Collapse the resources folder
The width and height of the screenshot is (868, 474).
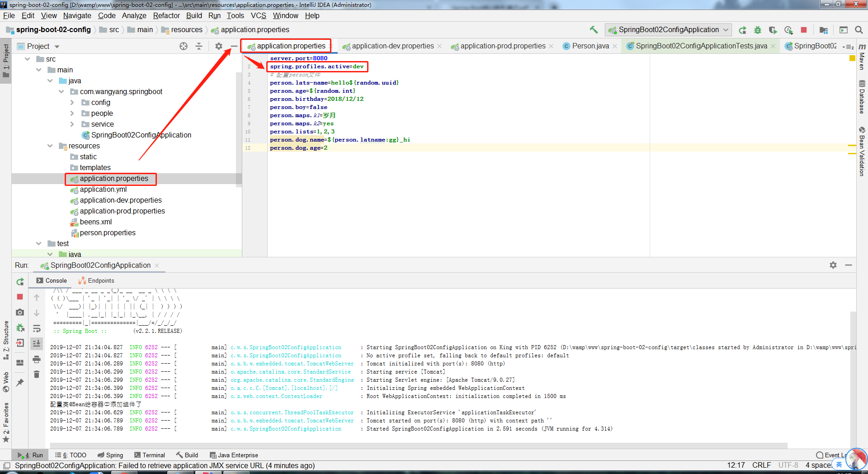50,146
